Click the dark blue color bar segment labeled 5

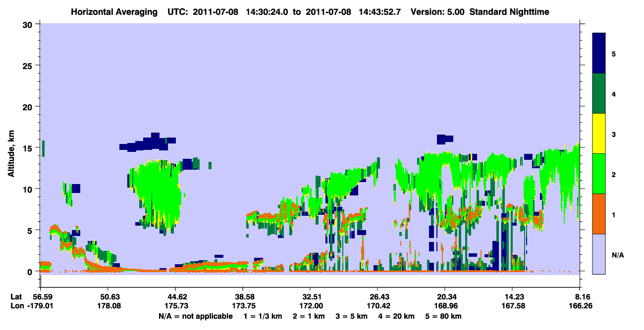click(599, 53)
